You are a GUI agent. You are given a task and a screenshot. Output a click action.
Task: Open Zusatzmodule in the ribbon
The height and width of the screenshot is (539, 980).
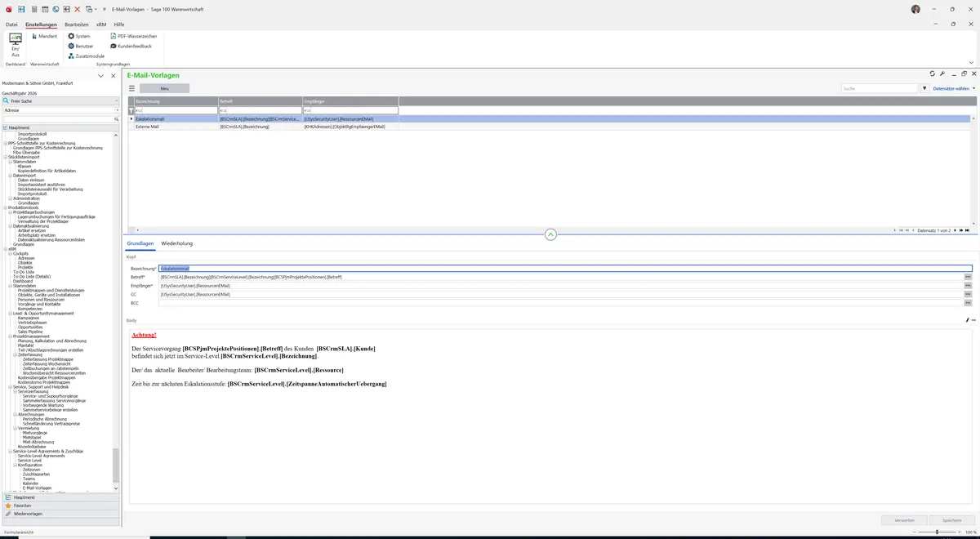[86, 56]
